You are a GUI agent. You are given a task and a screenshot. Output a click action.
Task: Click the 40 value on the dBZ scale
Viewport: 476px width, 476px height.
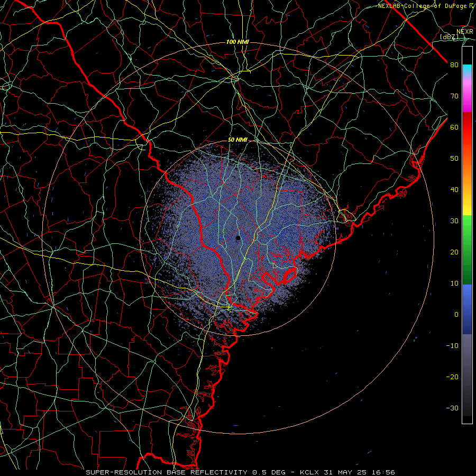pyautogui.click(x=454, y=190)
